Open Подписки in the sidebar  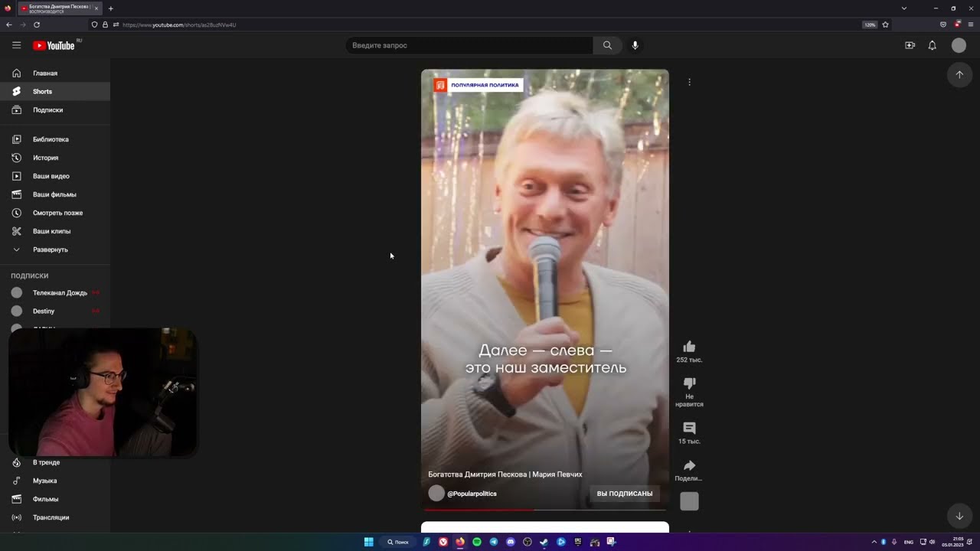(x=55, y=110)
